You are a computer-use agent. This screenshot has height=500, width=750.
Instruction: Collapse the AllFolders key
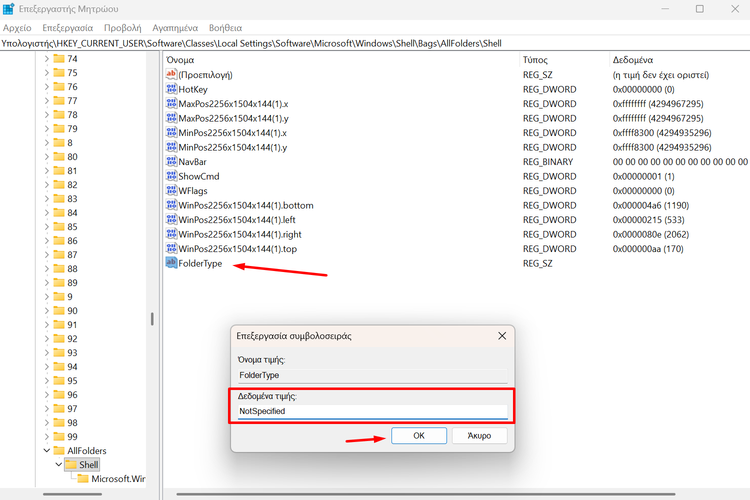pyautogui.click(x=46, y=451)
